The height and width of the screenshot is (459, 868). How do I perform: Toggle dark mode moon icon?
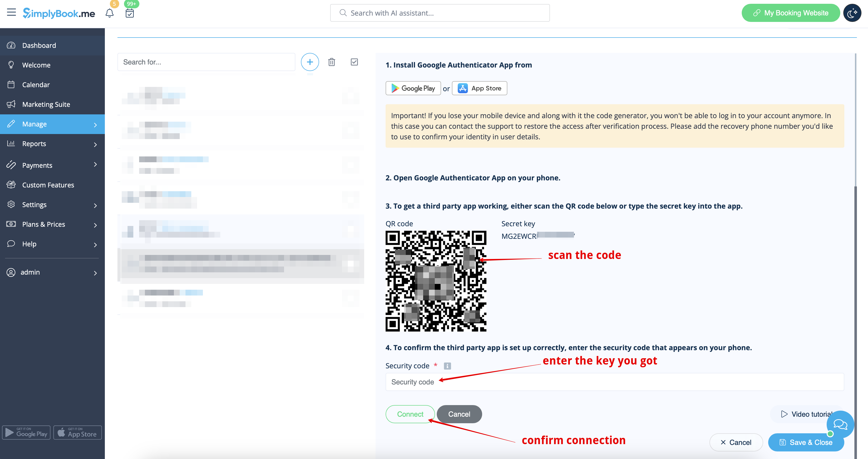point(852,13)
